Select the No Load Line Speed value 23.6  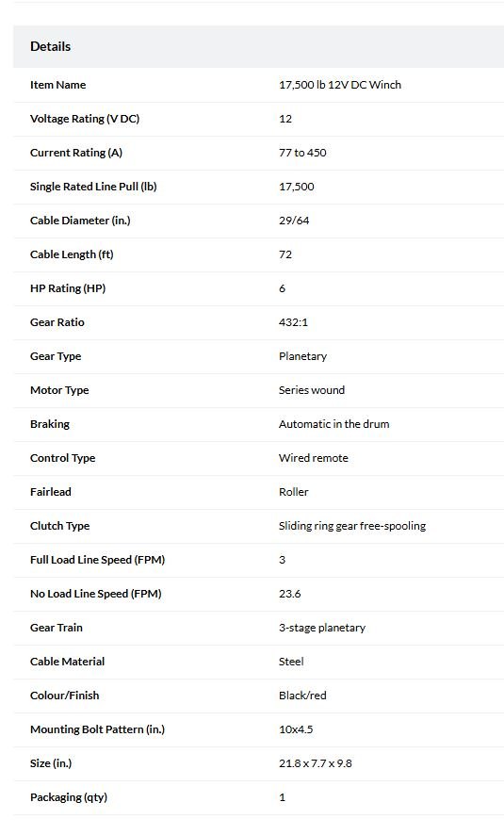click(290, 594)
